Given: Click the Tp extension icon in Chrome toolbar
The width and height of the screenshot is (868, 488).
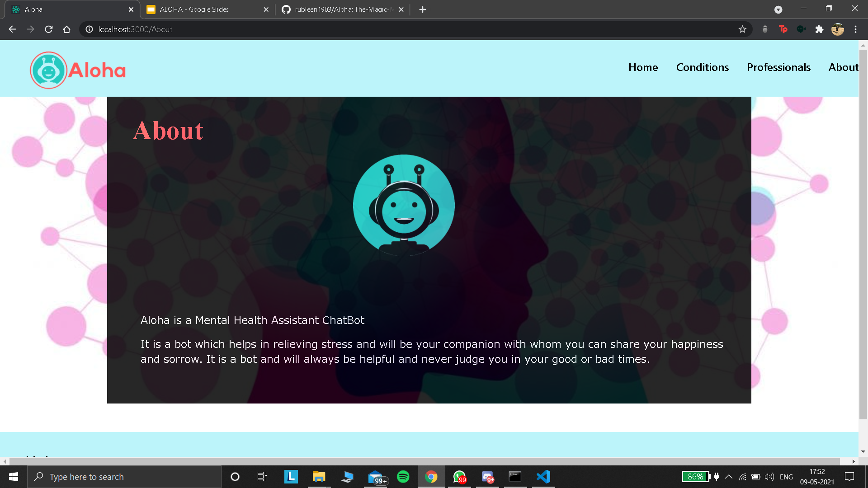Looking at the screenshot, I should (783, 29).
